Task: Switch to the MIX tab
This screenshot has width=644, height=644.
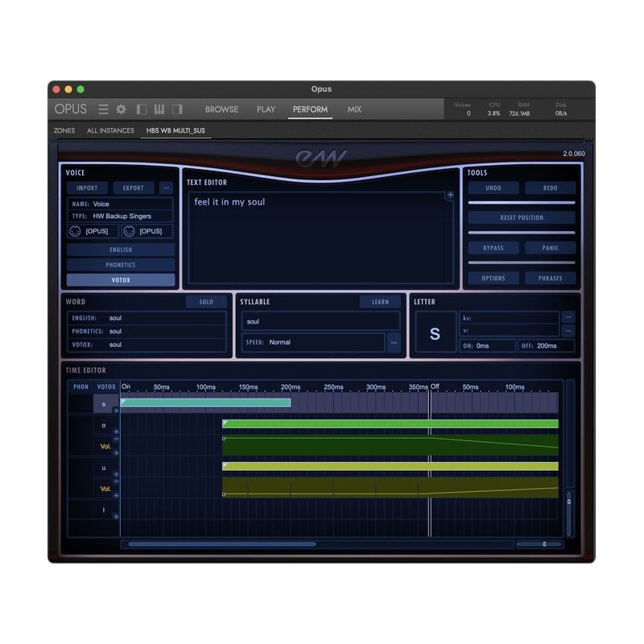Action: [x=354, y=109]
